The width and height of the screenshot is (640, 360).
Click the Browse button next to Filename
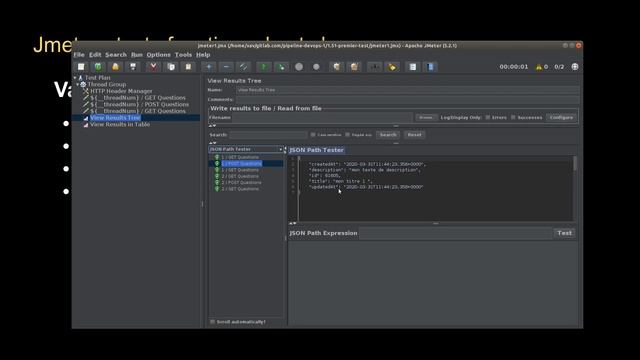[x=426, y=117]
